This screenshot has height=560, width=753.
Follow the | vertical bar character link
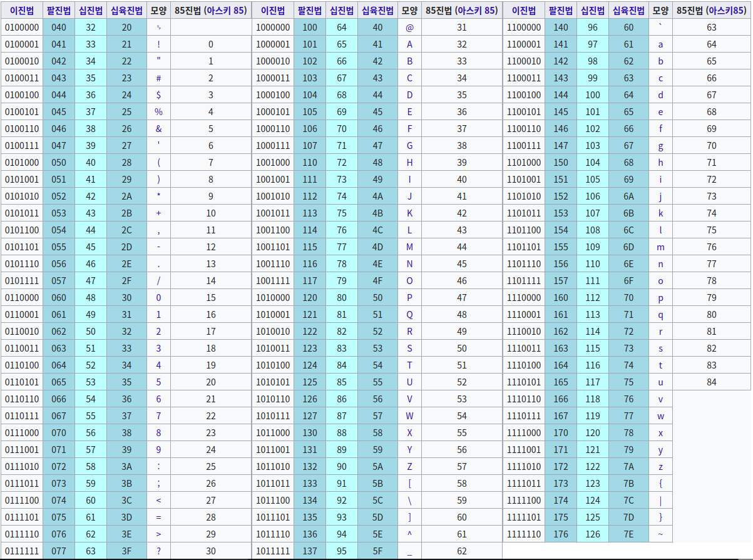tap(661, 501)
